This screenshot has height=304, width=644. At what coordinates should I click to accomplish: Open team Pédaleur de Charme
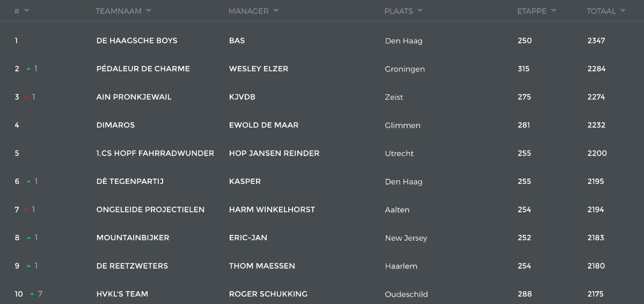point(143,69)
